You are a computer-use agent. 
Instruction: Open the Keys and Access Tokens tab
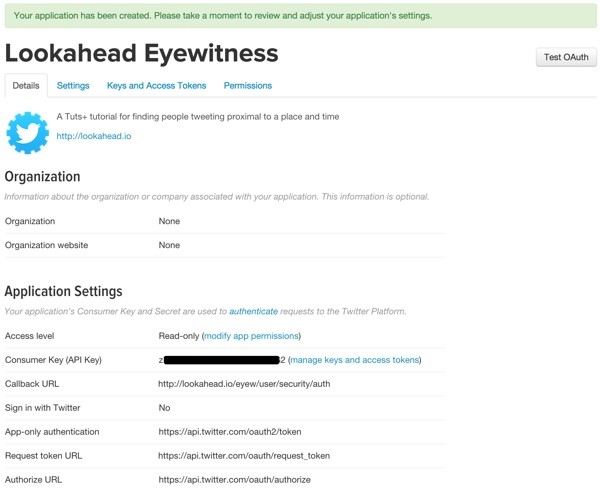point(157,85)
